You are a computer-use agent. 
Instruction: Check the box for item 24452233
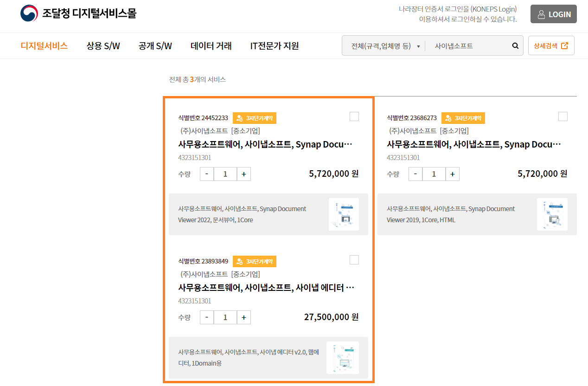(354, 116)
